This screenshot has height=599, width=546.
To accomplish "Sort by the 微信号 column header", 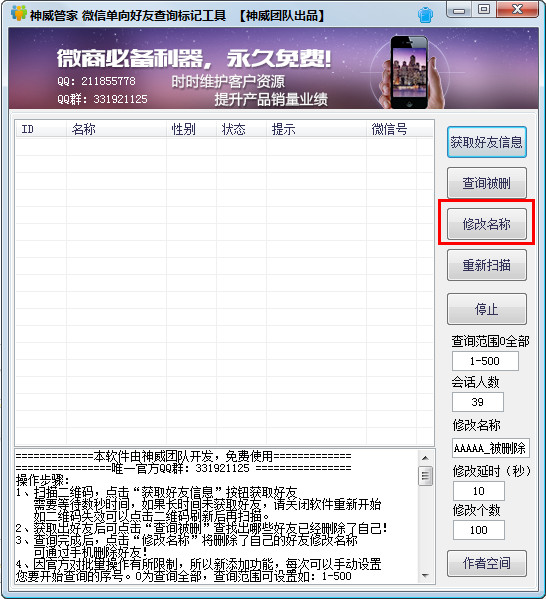I will tap(391, 130).
